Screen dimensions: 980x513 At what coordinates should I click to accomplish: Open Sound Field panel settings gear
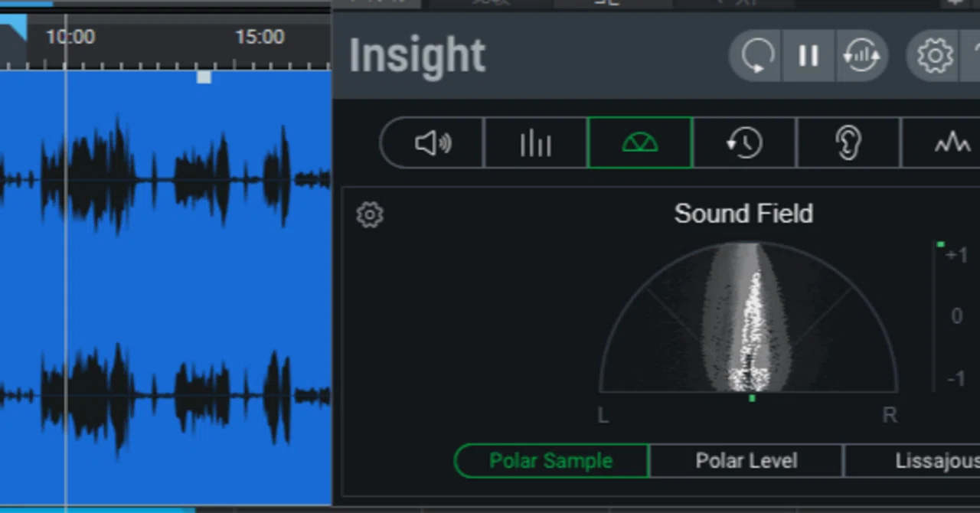[370, 215]
